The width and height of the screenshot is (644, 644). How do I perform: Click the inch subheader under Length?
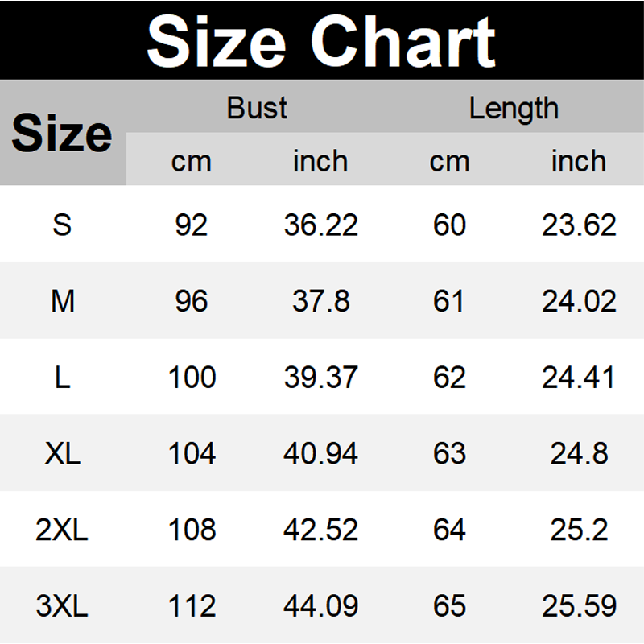(x=578, y=161)
